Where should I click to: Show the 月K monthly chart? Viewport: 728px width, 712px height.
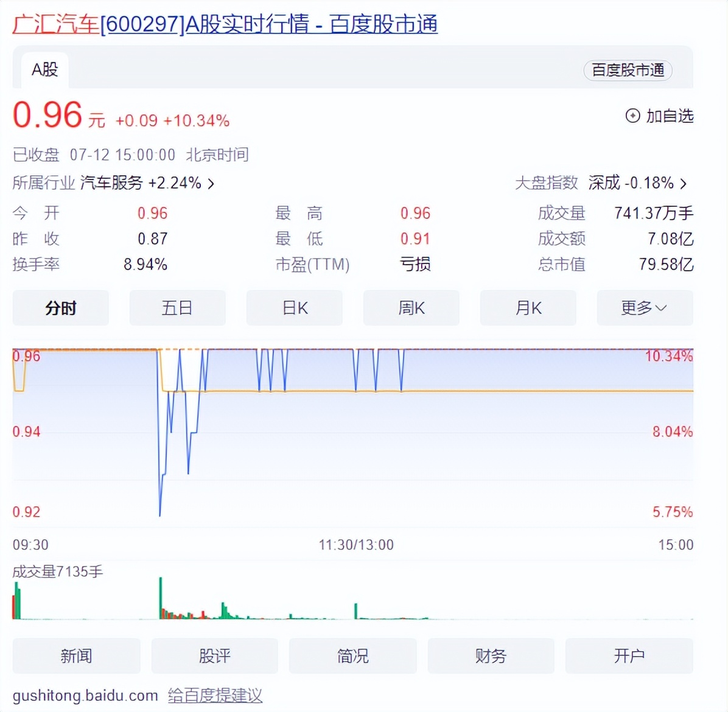click(528, 308)
